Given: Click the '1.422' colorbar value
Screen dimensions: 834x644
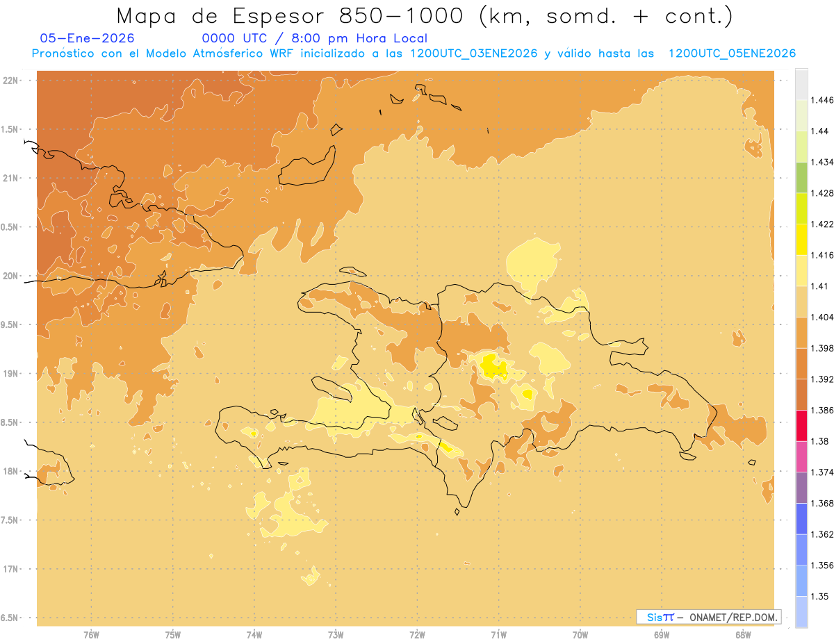Looking at the screenshot, I should [822, 224].
